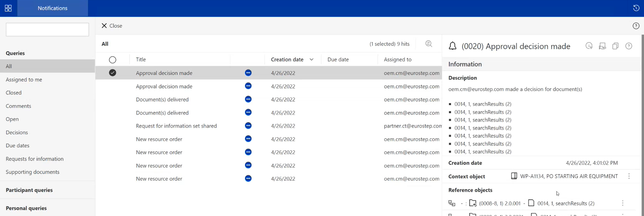This screenshot has width=644, height=216.
Task: Click the copy icon in details header
Action: coord(615,46)
